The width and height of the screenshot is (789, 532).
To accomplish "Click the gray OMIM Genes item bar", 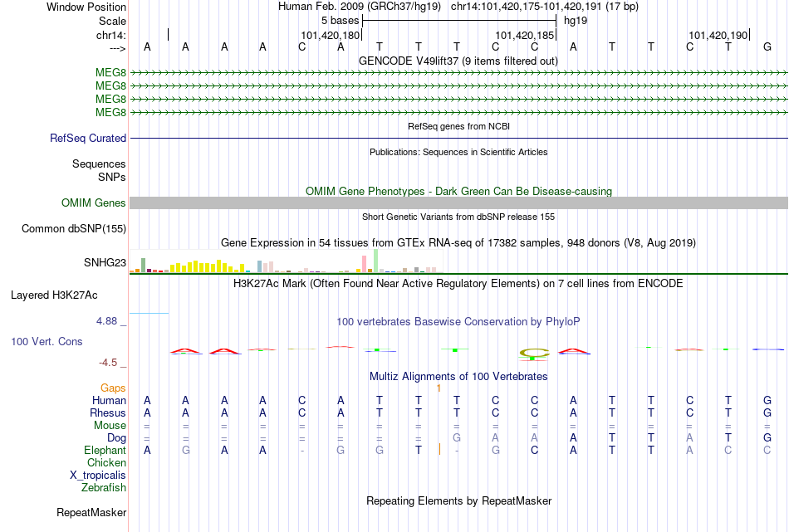I will [458, 203].
